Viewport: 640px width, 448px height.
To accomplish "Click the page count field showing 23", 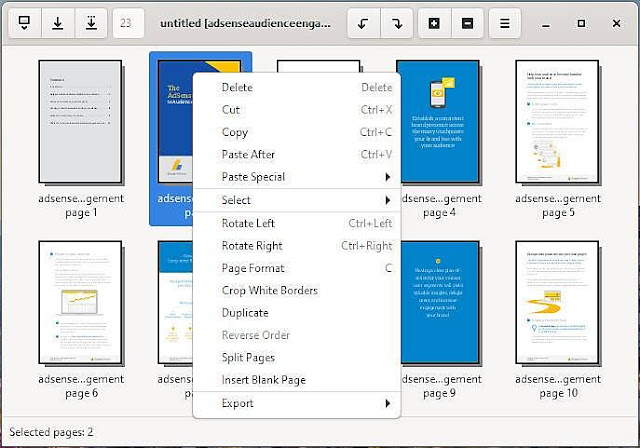I will 128,23.
